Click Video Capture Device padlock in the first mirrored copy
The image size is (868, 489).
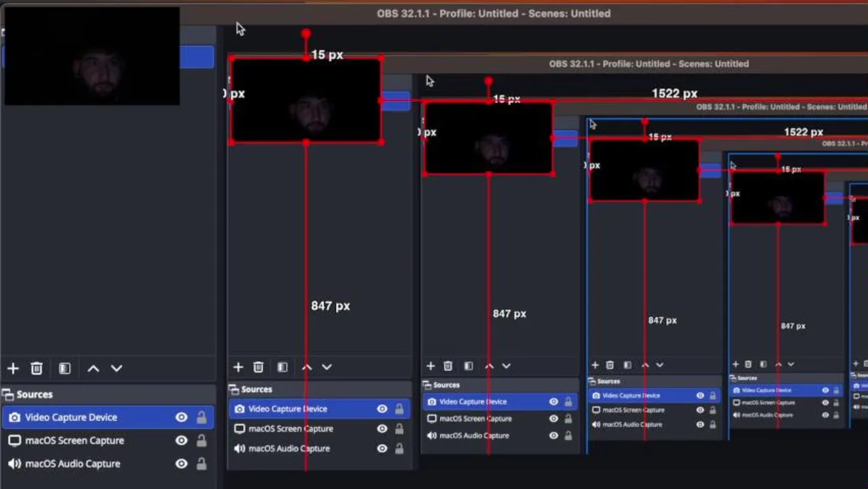[399, 409]
